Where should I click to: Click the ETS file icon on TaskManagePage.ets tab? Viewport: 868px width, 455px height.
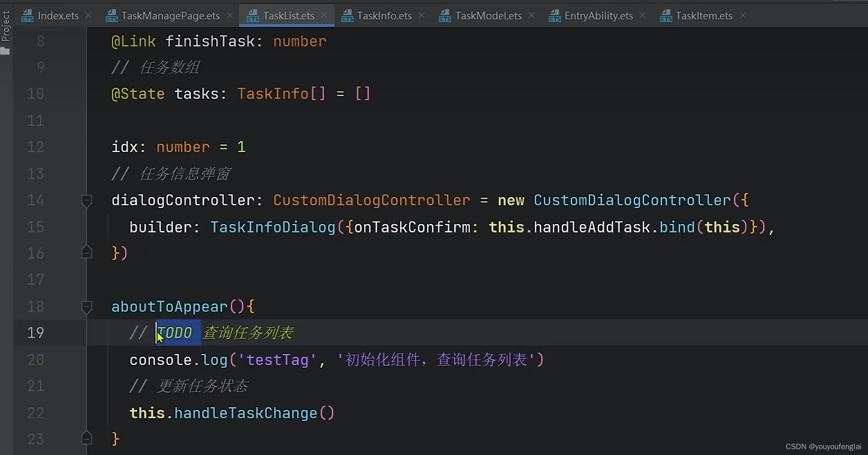[x=111, y=16]
